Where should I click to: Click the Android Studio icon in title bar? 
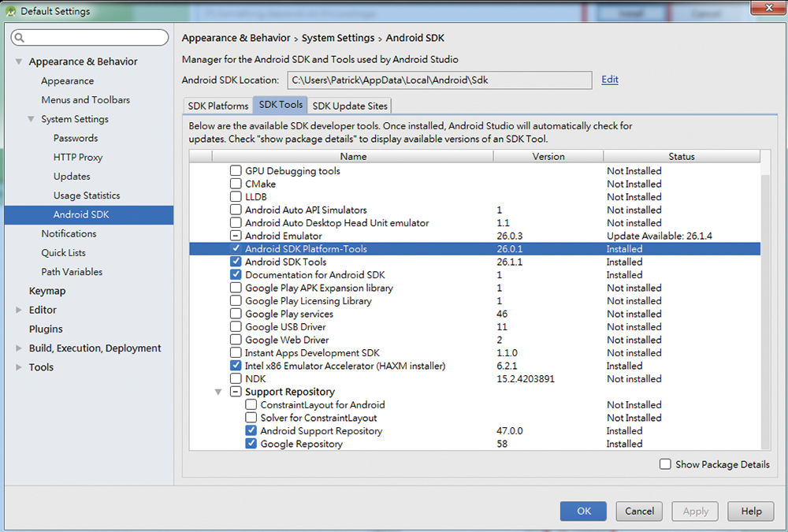[10, 11]
